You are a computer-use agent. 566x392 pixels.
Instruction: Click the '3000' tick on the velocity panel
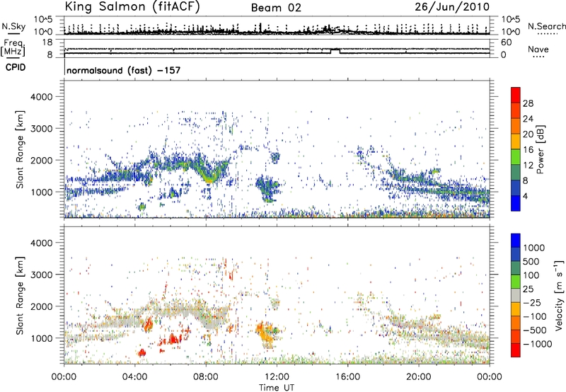point(42,275)
